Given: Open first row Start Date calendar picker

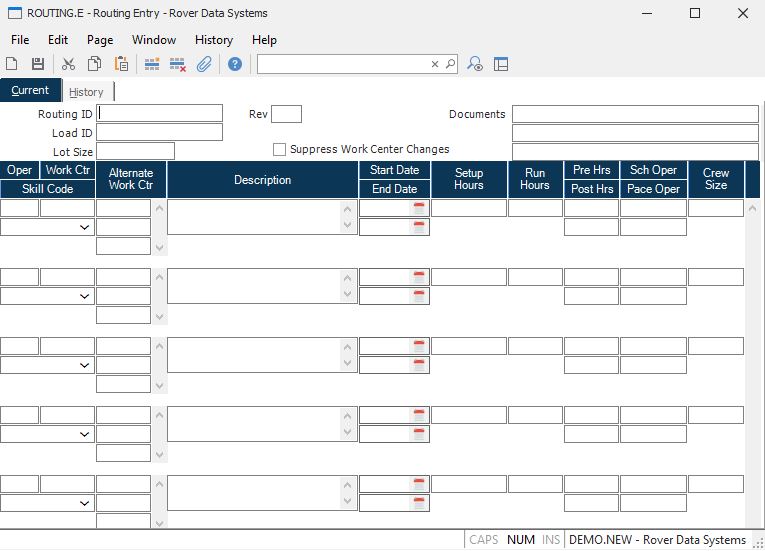Looking at the screenshot, I should [x=420, y=208].
